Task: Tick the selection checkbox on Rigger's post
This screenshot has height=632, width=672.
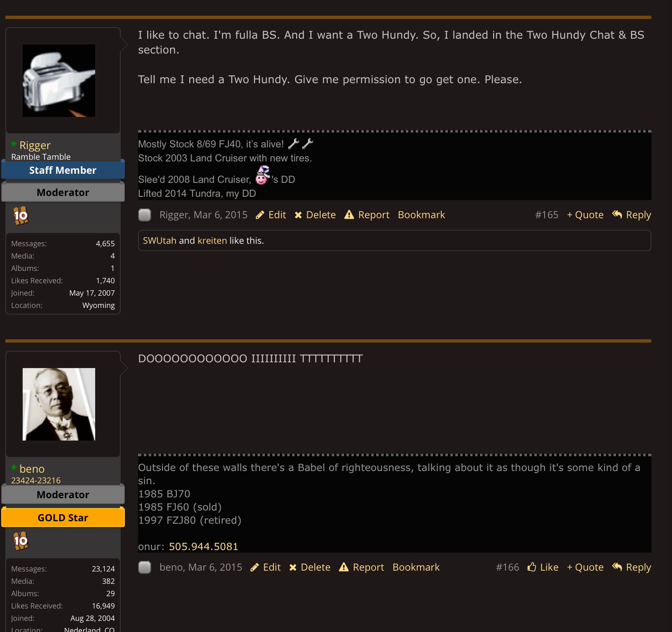Action: tap(145, 215)
